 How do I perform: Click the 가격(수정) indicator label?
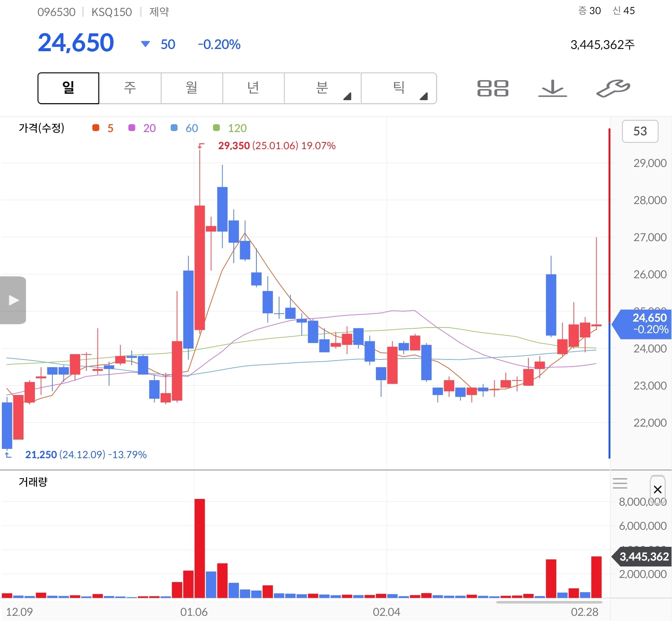tap(42, 128)
